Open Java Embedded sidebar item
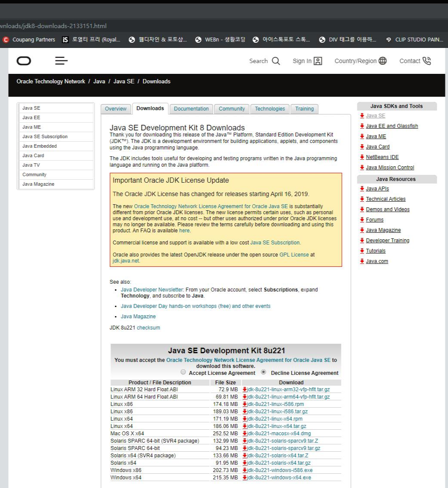448x488 pixels. coord(56,146)
